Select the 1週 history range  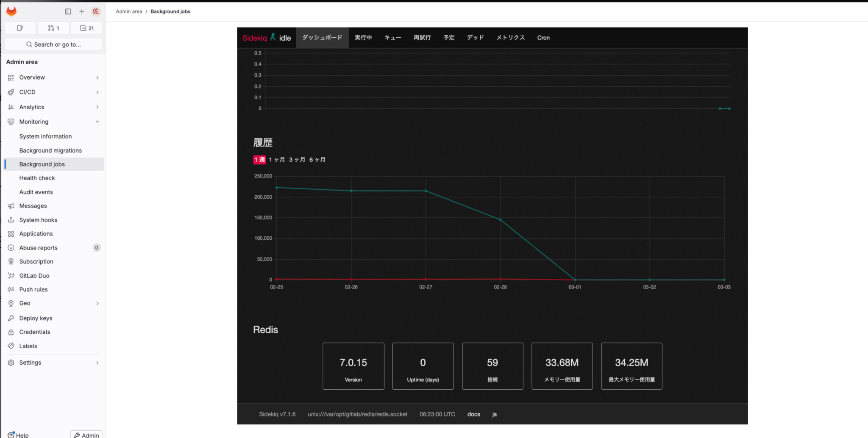(x=259, y=160)
